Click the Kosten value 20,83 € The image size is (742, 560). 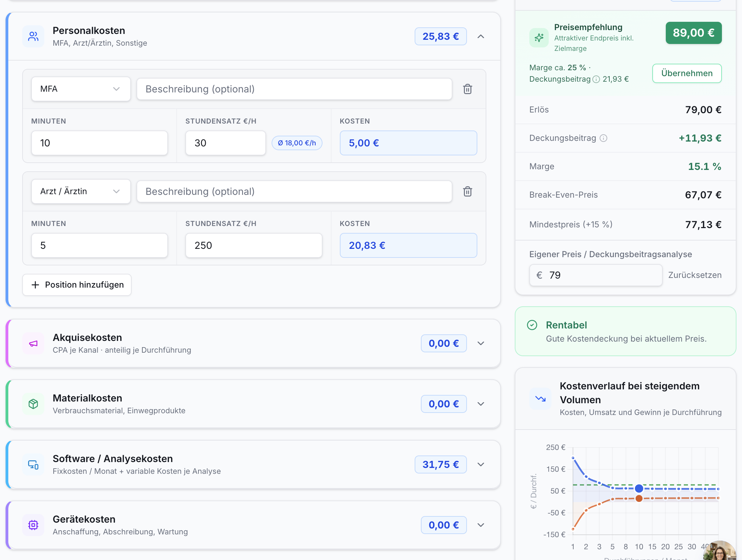(x=408, y=245)
